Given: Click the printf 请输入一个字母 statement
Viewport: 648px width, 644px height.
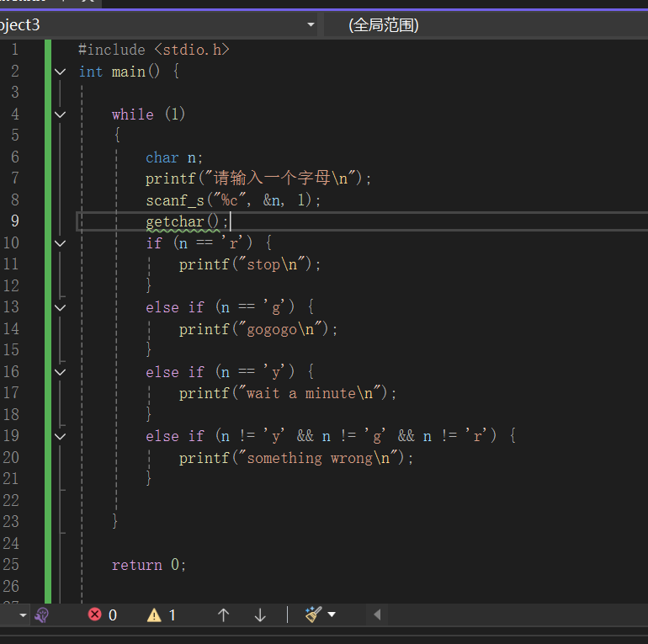Looking at the screenshot, I should tap(258, 178).
